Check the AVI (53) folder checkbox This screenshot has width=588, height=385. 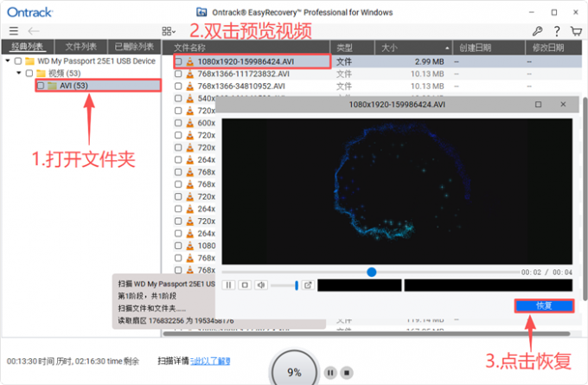point(41,86)
